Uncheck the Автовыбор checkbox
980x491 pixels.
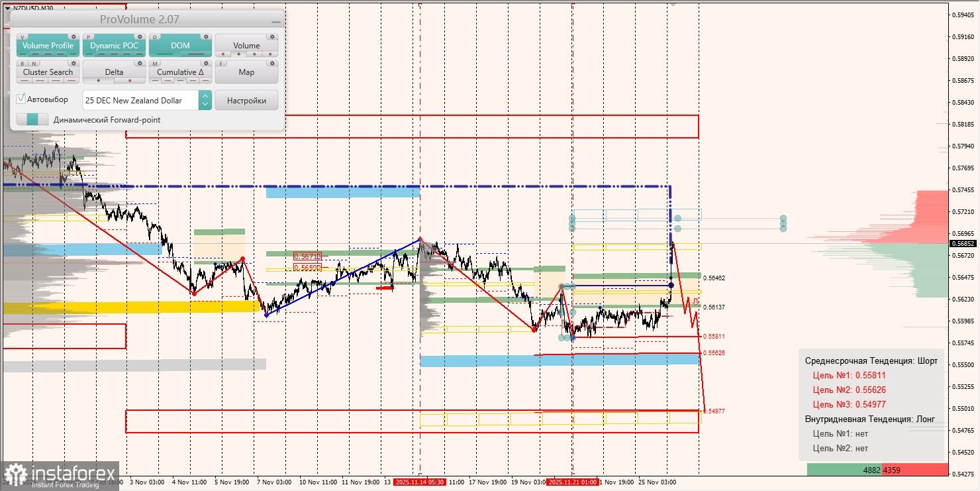(21, 98)
